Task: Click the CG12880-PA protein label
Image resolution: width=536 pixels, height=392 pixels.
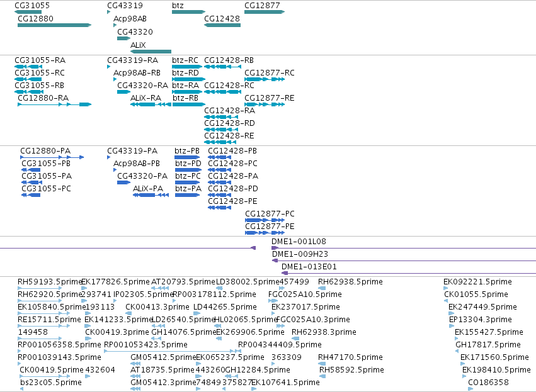Action: point(45,151)
